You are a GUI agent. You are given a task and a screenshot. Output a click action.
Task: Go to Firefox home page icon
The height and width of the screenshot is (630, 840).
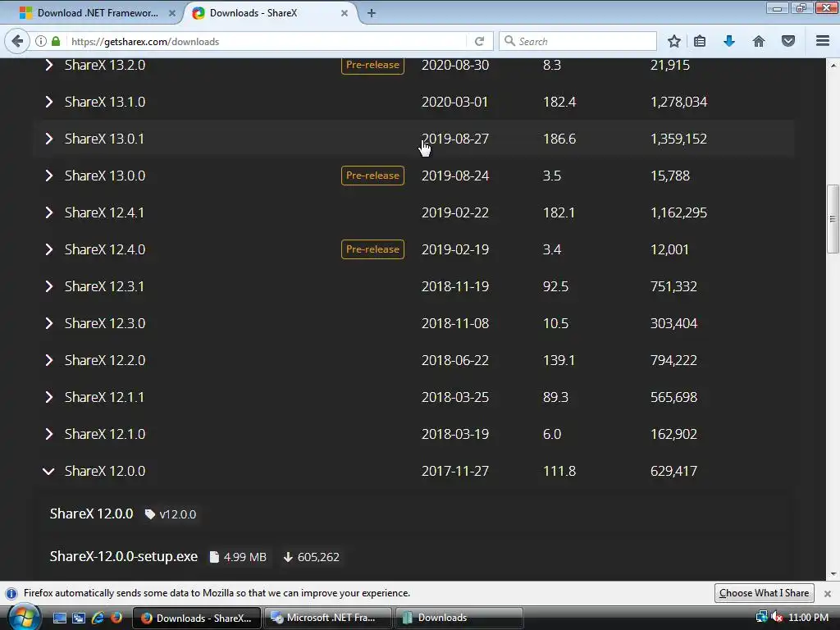pyautogui.click(x=759, y=41)
